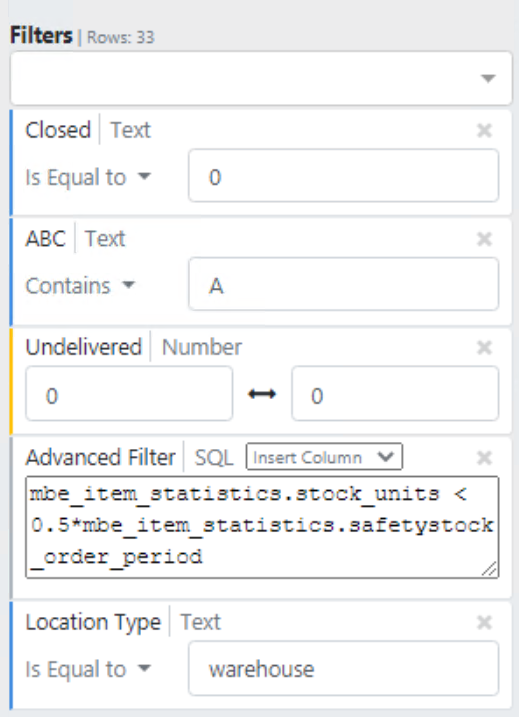519x717 pixels.
Task: Click the Filters heading label
Action: coord(41,35)
